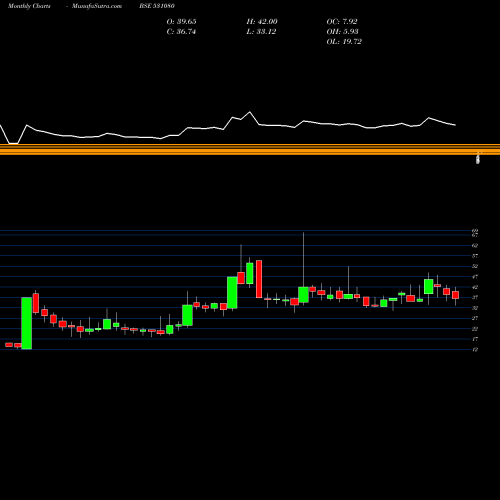Click the tall red candle after the peak
Image resolution: width=500 pixels, height=500 pixels.
point(259,279)
